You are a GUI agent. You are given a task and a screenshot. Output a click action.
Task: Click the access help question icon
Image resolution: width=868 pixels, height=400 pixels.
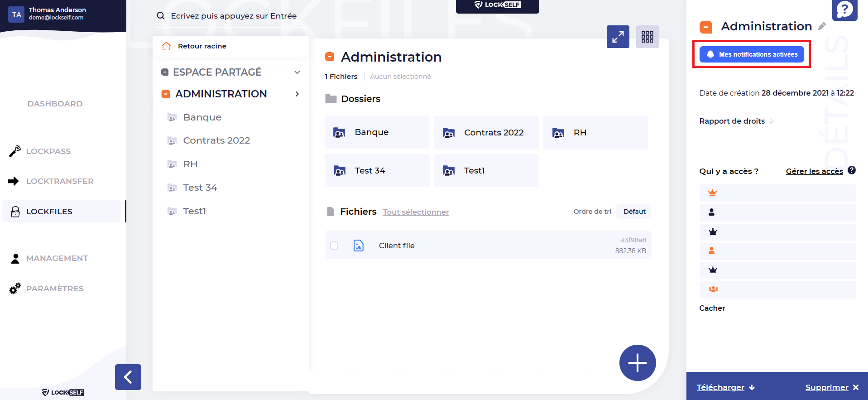click(852, 170)
